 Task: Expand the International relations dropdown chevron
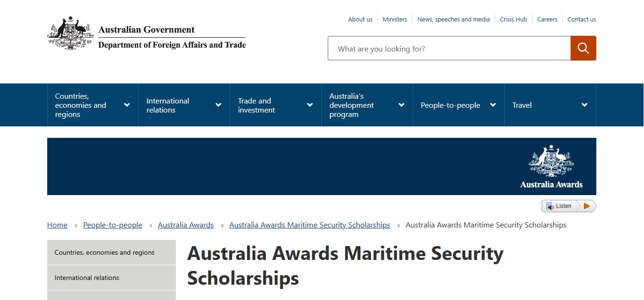coord(218,105)
